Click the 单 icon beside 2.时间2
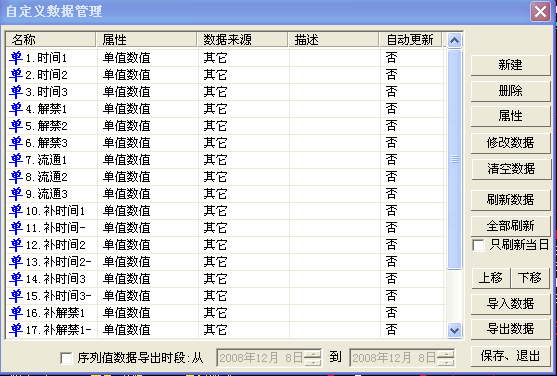 pos(16,75)
